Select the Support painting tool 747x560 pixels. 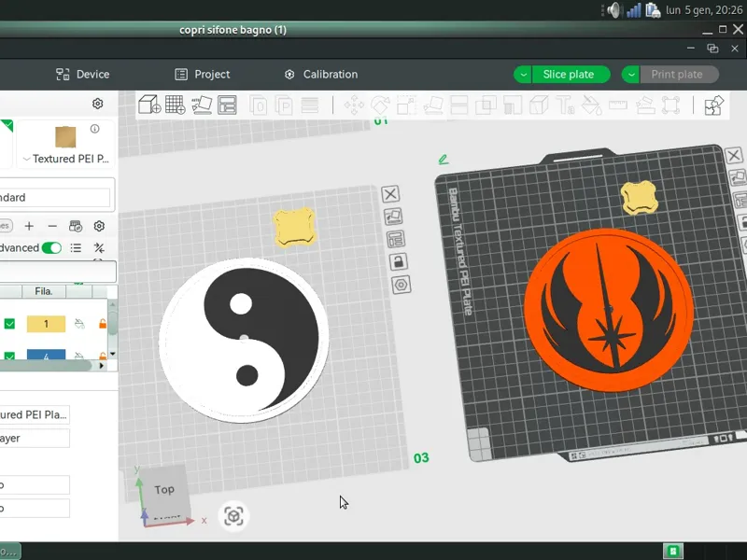tap(512, 105)
